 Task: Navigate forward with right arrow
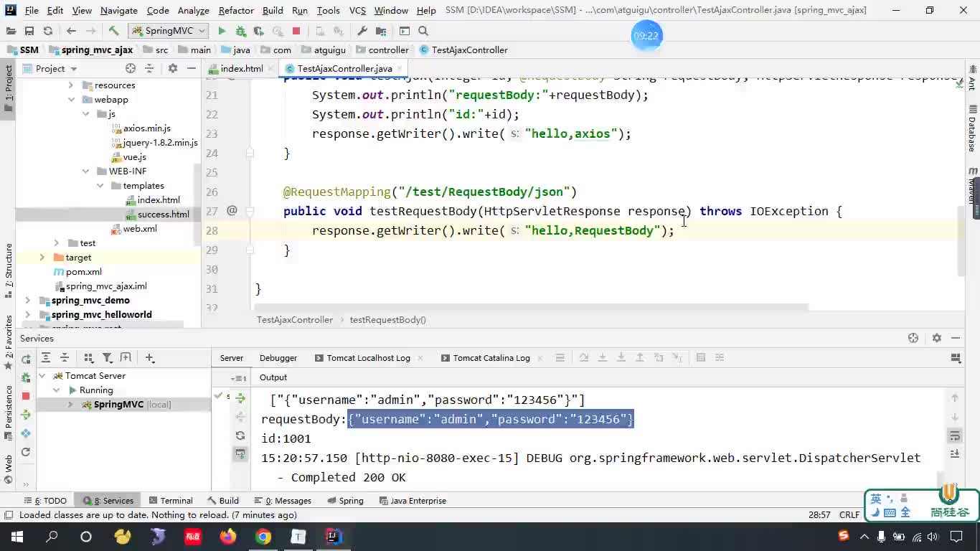[x=90, y=31]
